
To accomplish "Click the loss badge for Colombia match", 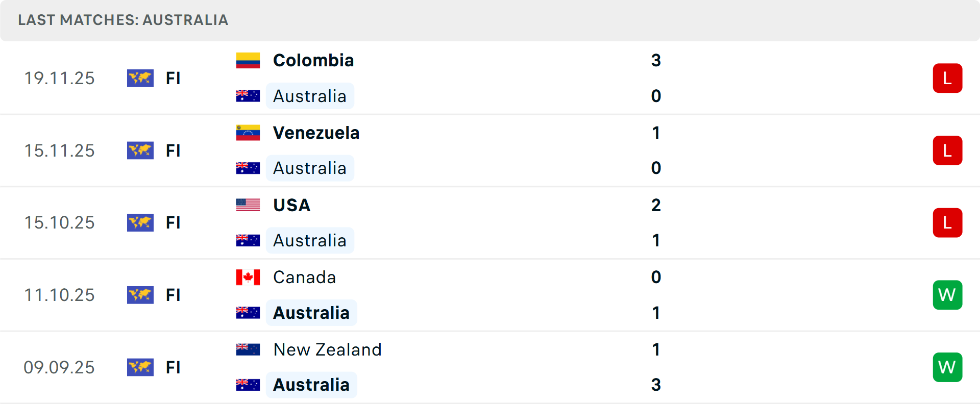I will click(x=947, y=78).
